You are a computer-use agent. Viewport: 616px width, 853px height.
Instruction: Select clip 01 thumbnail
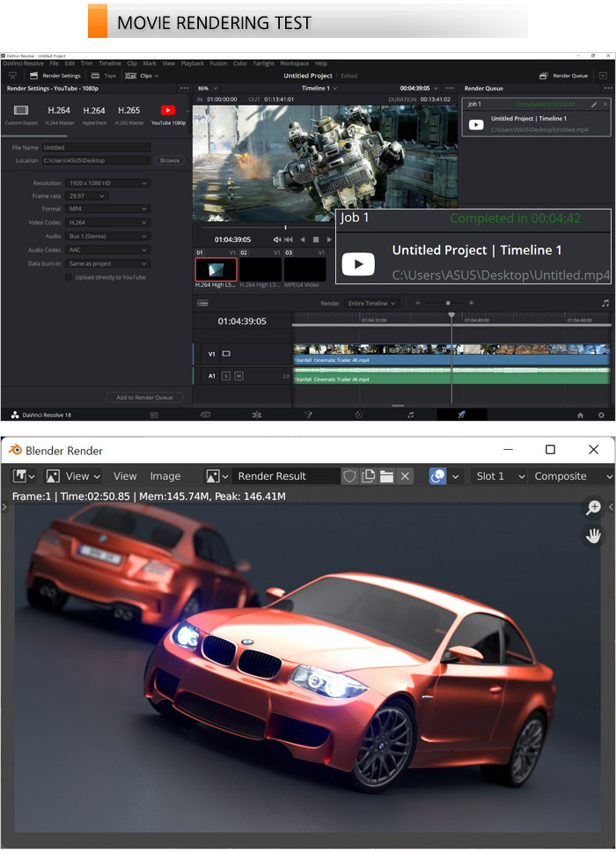tap(216, 269)
